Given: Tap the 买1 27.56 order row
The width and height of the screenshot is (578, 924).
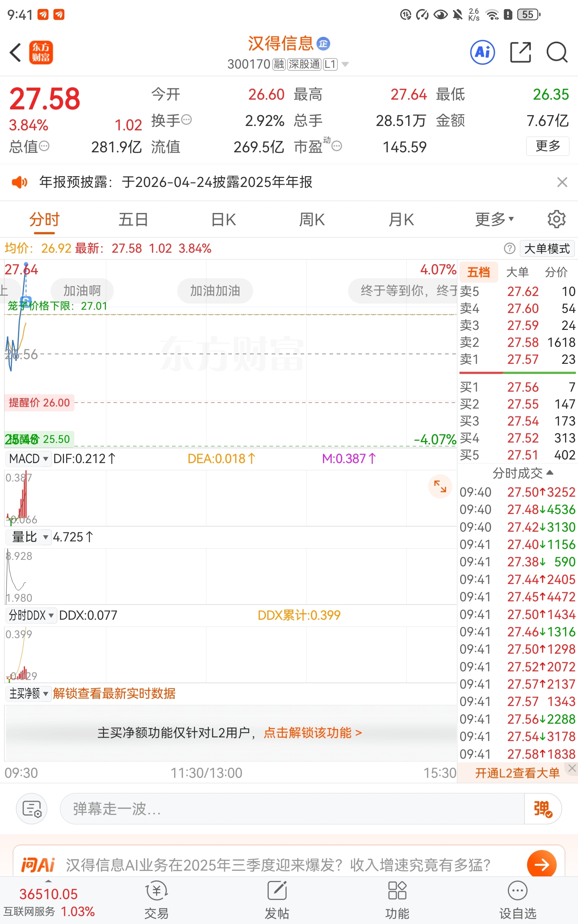Looking at the screenshot, I should click(x=518, y=387).
